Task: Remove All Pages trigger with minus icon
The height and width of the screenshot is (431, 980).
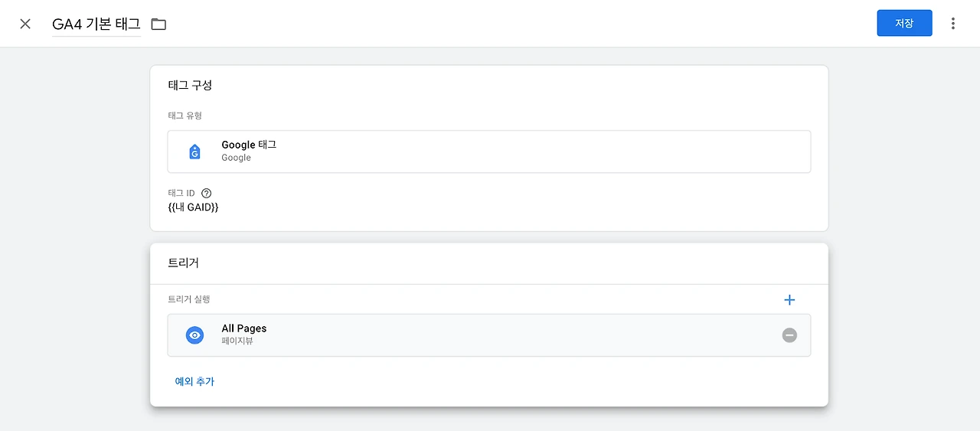Action: 789,335
